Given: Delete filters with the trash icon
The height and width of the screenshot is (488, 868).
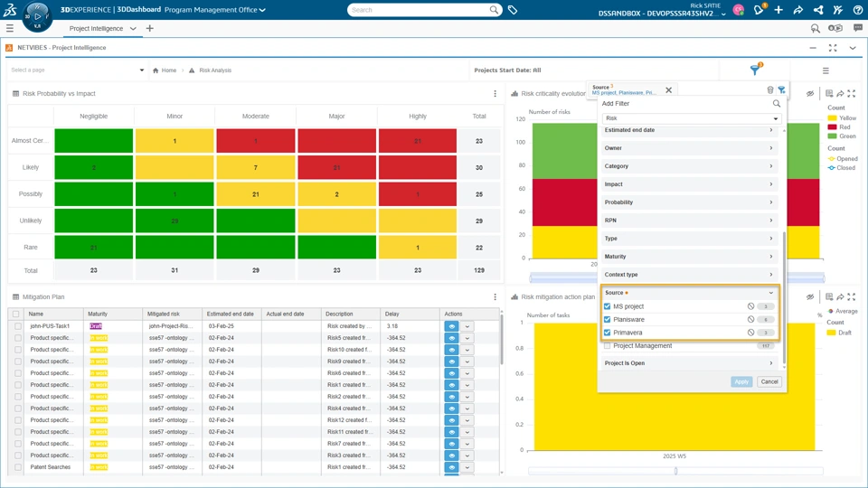Looking at the screenshot, I should [770, 90].
